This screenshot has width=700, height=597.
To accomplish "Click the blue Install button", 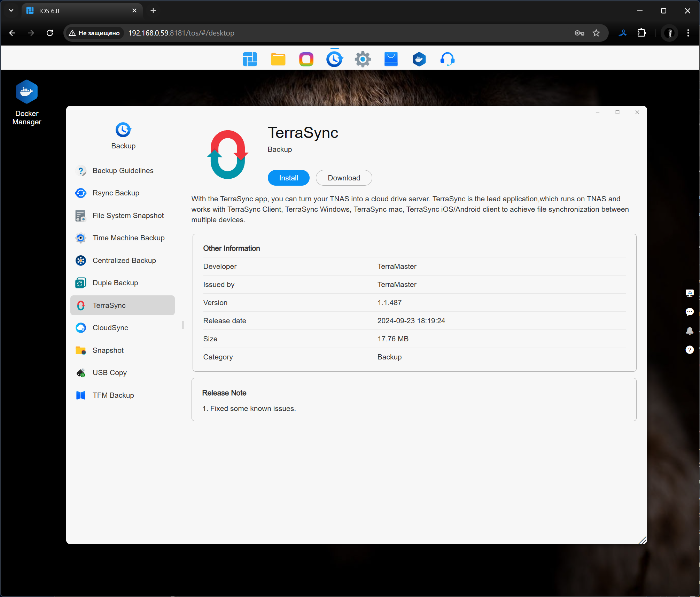I will tap(288, 178).
